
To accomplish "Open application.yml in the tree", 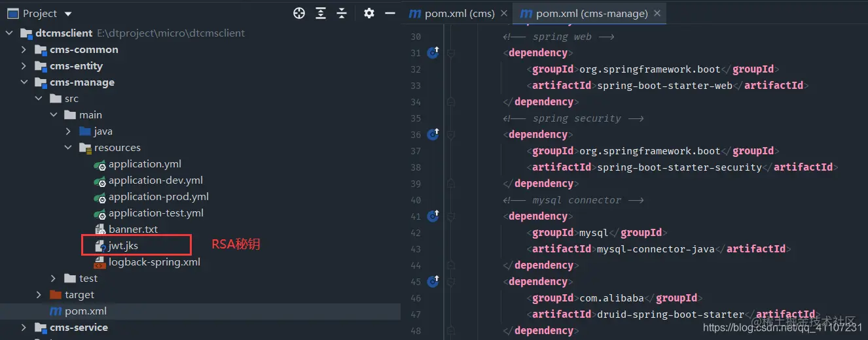I will coord(145,163).
